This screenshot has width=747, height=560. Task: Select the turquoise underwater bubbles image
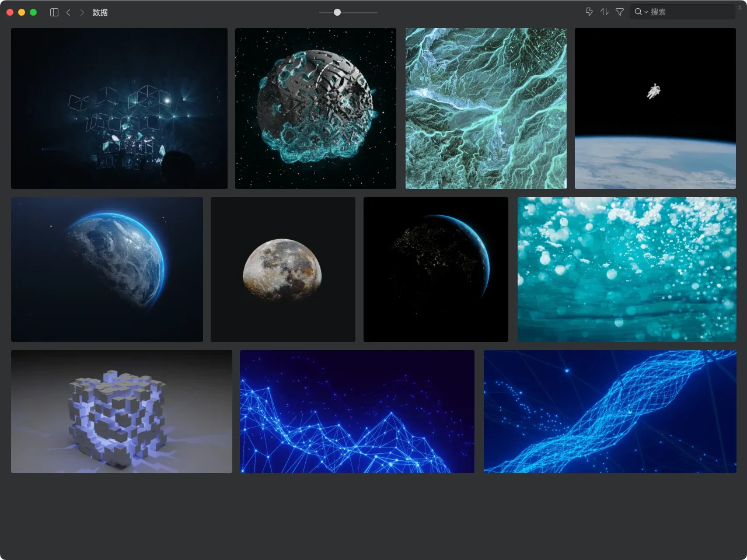pos(627,269)
